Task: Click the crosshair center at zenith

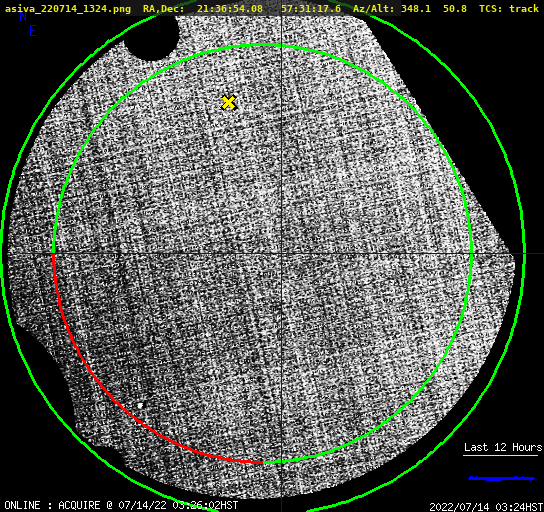Action: pos(281,254)
